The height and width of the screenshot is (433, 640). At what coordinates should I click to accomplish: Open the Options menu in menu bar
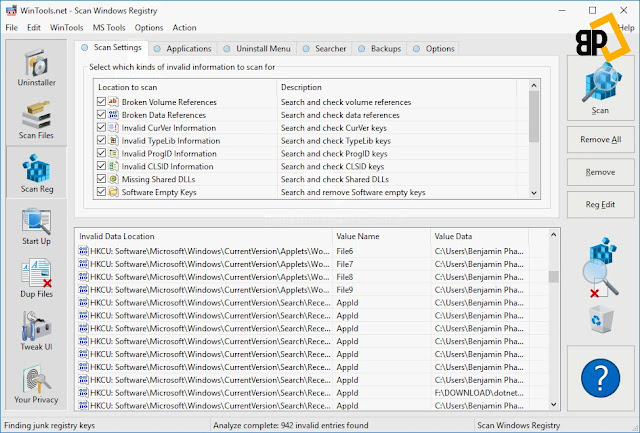point(149,28)
